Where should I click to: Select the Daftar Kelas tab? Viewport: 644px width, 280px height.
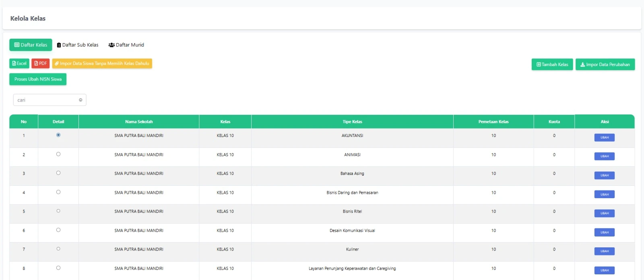tap(31, 45)
